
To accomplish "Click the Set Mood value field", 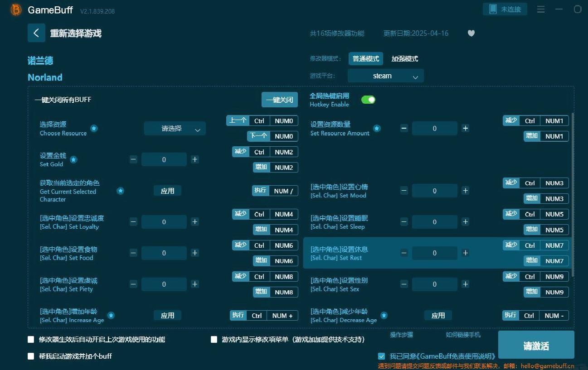I will click(x=435, y=191).
